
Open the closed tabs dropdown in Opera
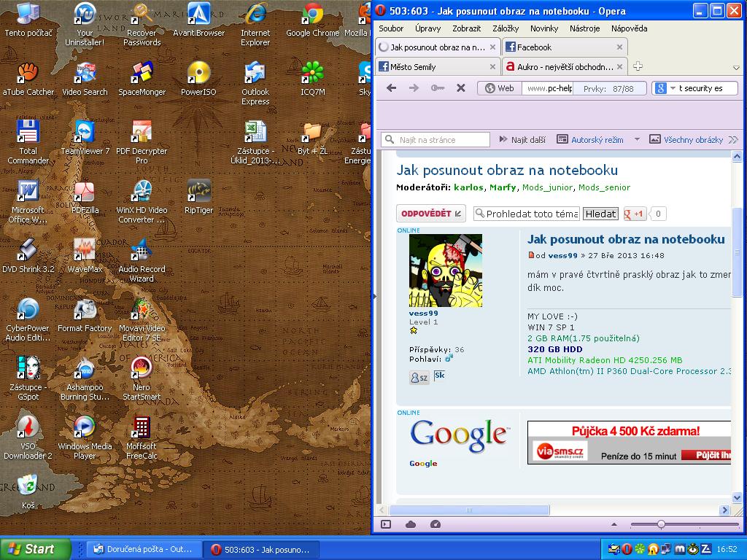pyautogui.click(x=736, y=68)
